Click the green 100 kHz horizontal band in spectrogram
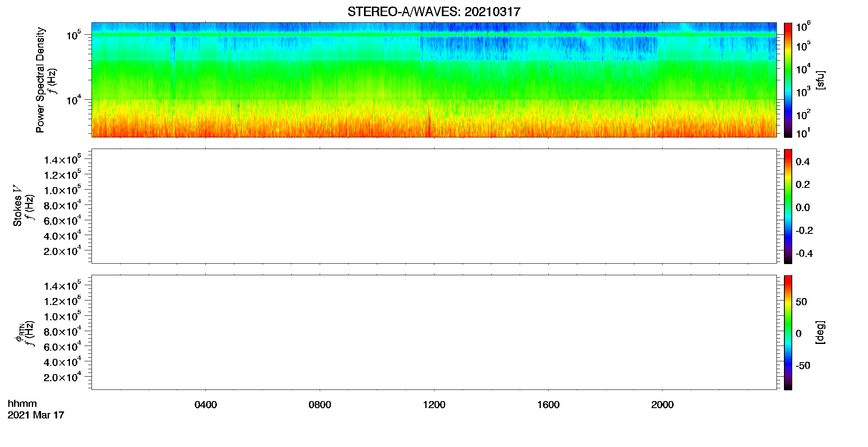868x447 pixels. point(434,35)
